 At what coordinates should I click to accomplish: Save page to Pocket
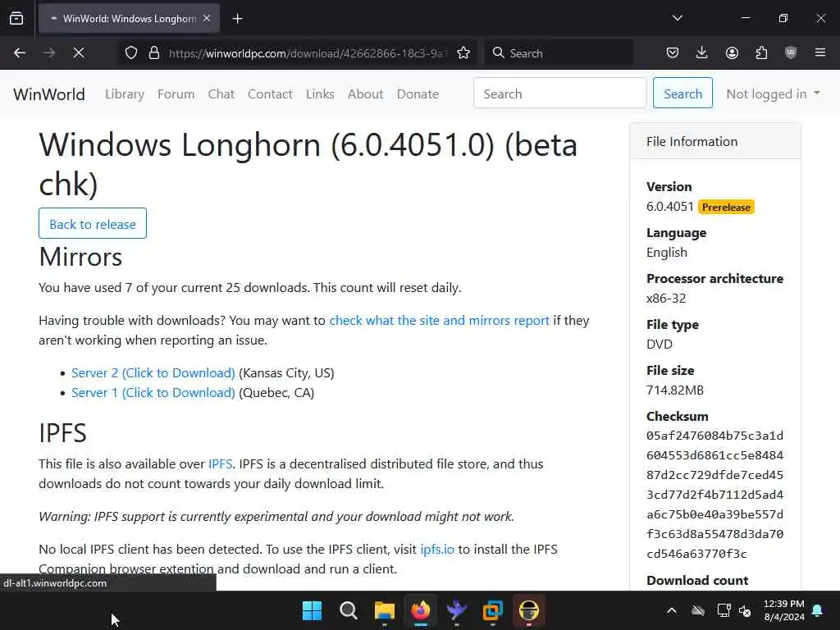[x=673, y=52]
